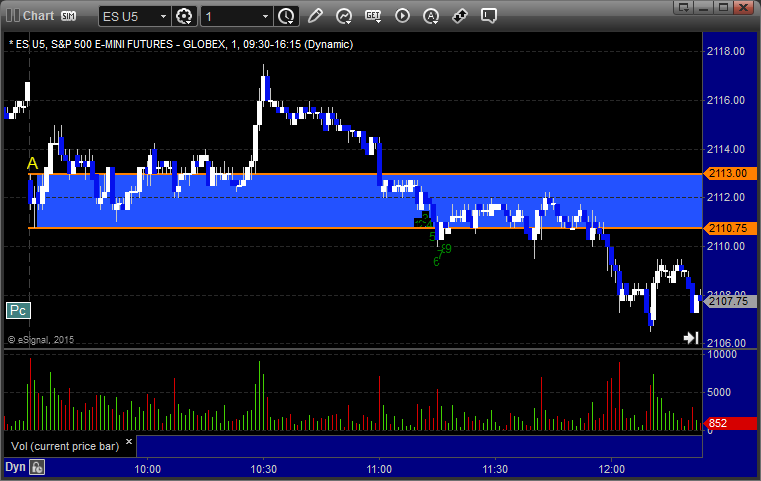Click the yellow A marker on chart

point(33,163)
